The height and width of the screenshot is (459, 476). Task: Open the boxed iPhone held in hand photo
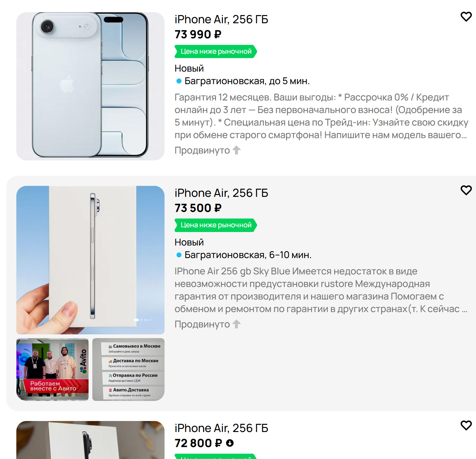coord(90,260)
